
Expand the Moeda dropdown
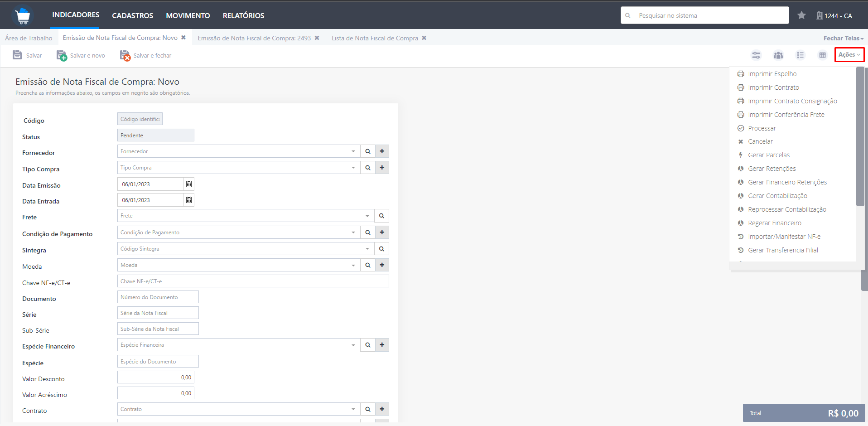pyautogui.click(x=353, y=265)
